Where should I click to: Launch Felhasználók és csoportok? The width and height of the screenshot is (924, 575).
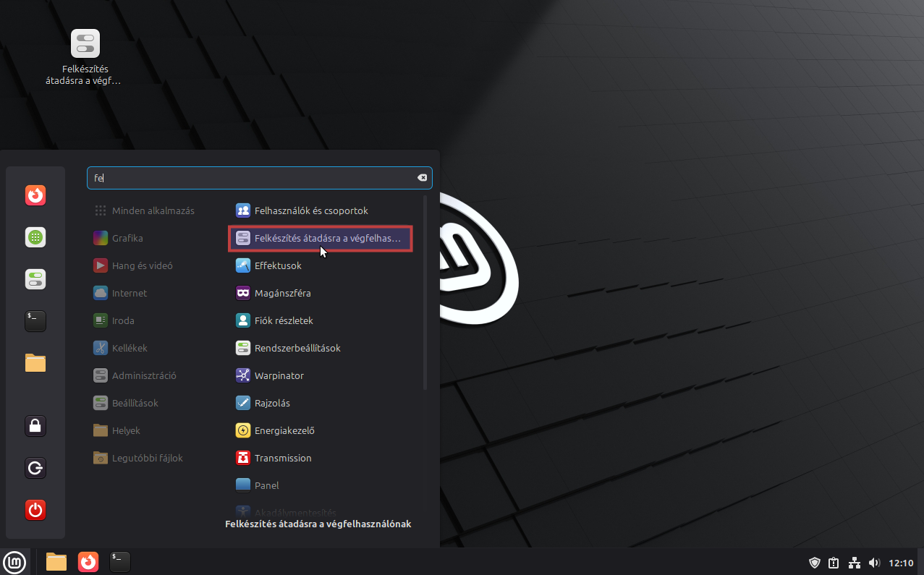tap(311, 210)
